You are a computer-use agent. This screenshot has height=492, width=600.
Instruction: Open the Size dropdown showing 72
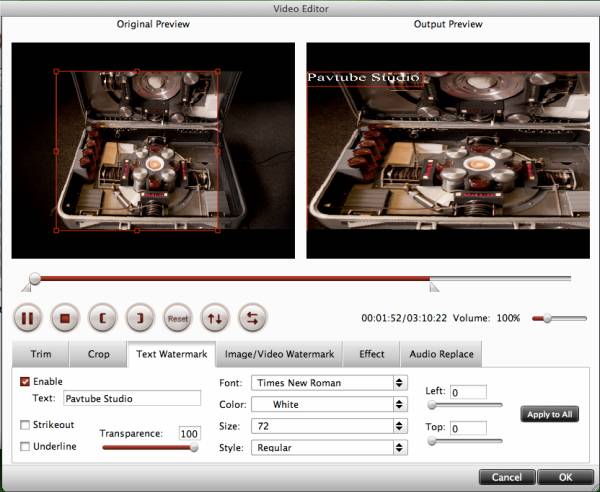click(329, 426)
